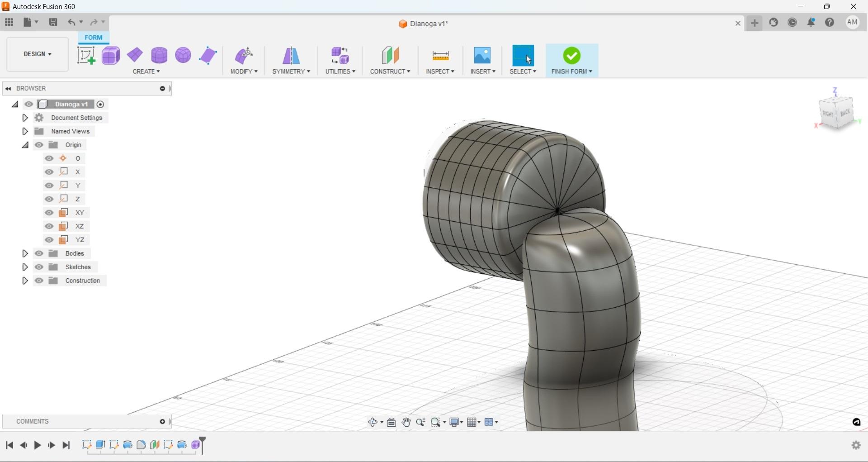Click the Dianoga v1* document tab
The height and width of the screenshot is (462, 868).
pos(424,24)
